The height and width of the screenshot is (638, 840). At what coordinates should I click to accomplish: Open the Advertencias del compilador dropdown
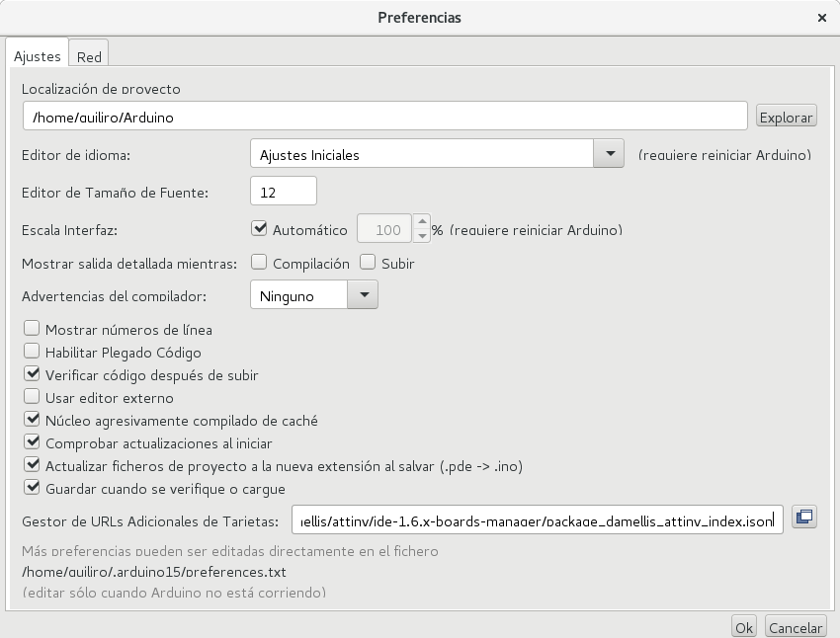click(x=363, y=294)
